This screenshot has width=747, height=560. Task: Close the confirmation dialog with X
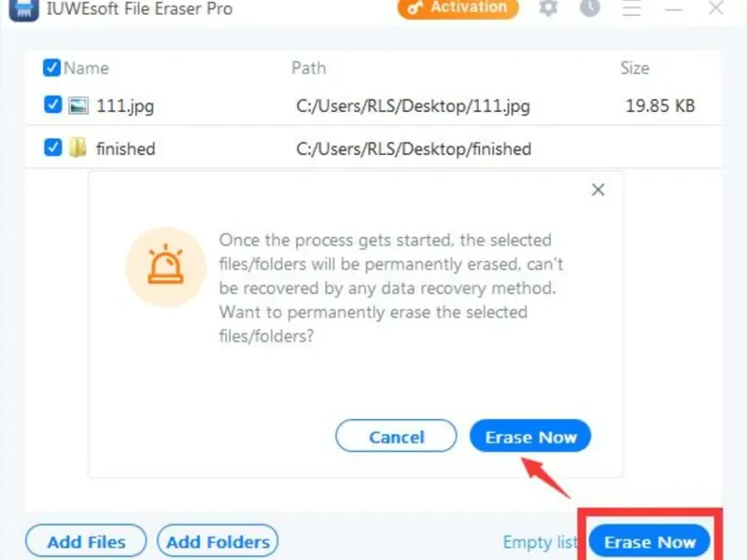pyautogui.click(x=598, y=189)
